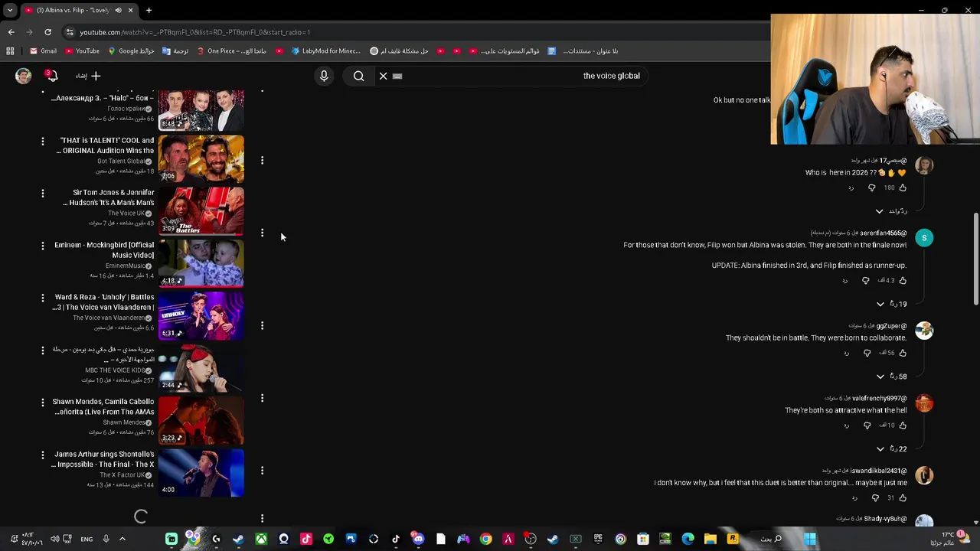Open the site information icon in the address bar
980x551 pixels.
(x=70, y=32)
